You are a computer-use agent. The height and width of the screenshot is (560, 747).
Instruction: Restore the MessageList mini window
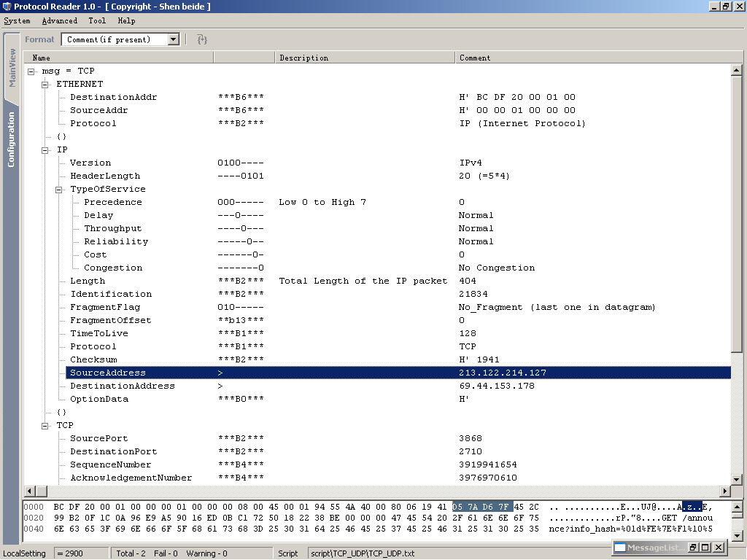pyautogui.click(x=693, y=548)
